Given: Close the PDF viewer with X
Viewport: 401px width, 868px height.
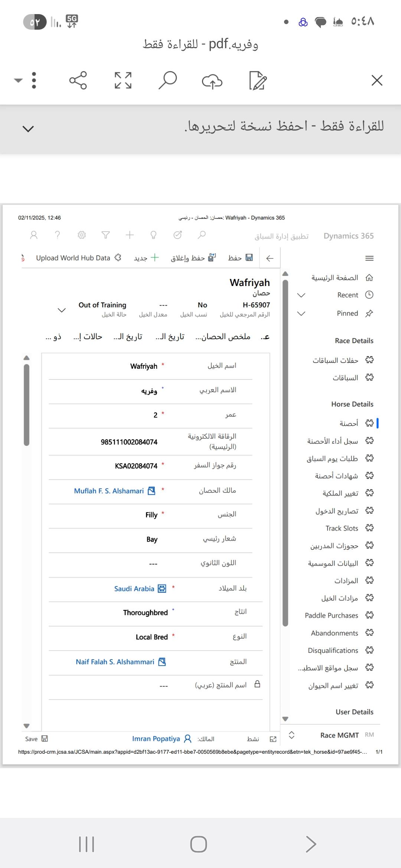Looking at the screenshot, I should (377, 80).
